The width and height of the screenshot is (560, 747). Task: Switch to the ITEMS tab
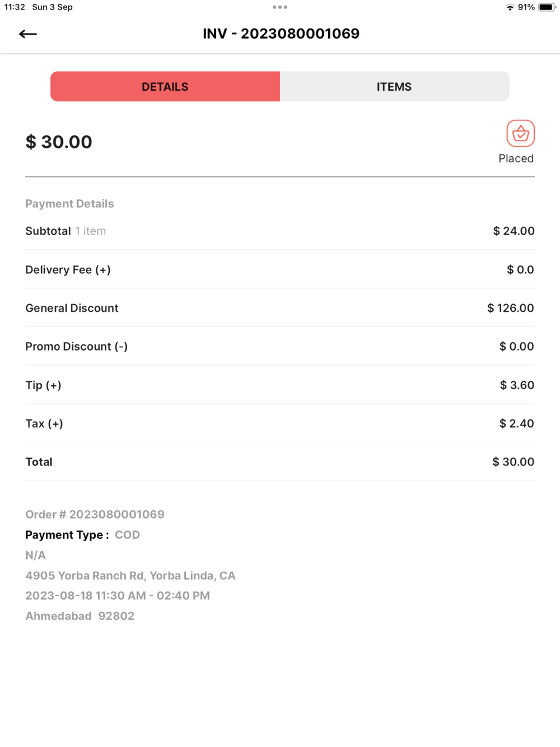394,87
